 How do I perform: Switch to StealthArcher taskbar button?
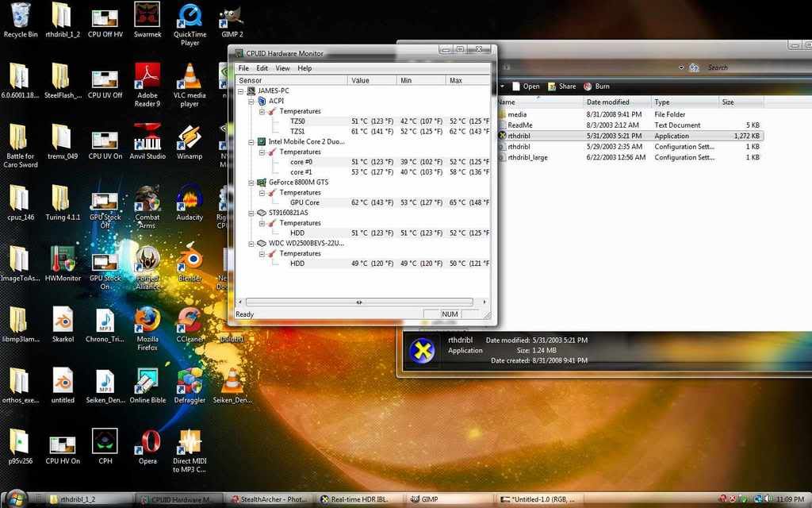click(x=270, y=499)
